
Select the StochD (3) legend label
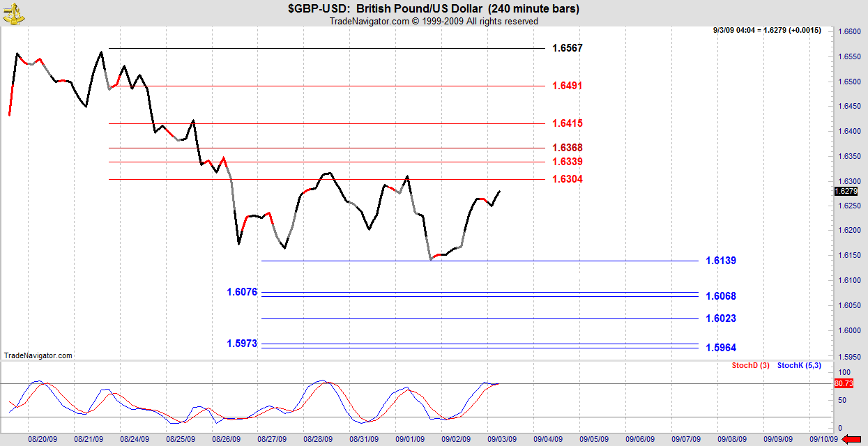[x=749, y=365]
